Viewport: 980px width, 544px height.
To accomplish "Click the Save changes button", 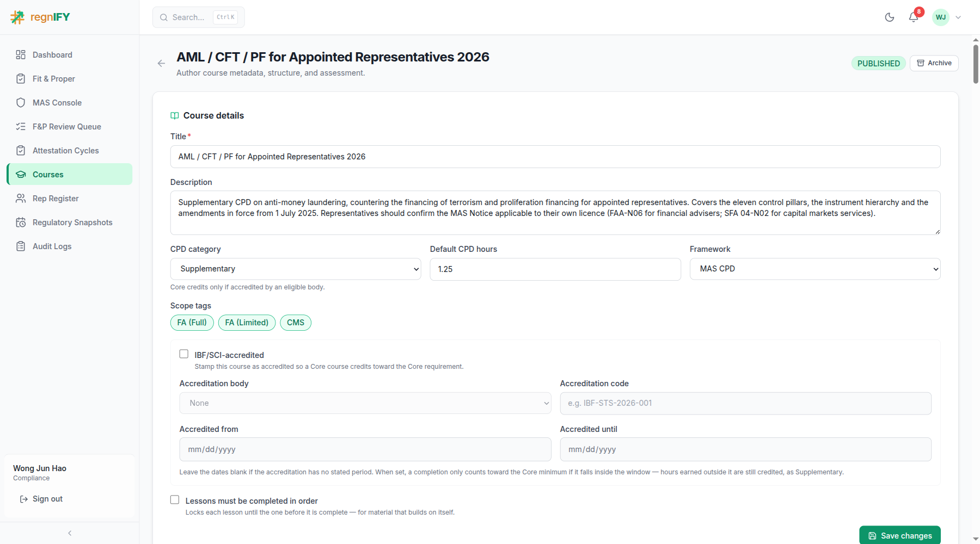I will tap(900, 535).
